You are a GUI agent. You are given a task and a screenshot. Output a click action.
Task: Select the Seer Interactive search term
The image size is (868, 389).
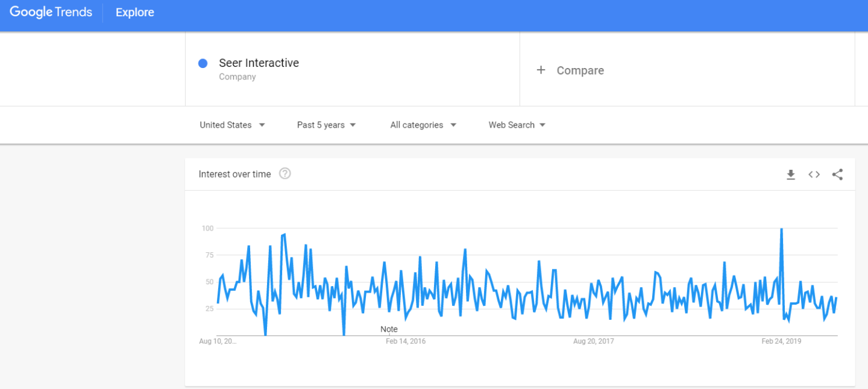click(259, 63)
